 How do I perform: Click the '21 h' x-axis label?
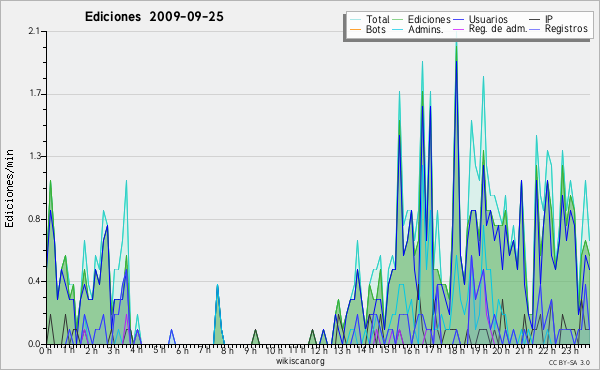524,350
